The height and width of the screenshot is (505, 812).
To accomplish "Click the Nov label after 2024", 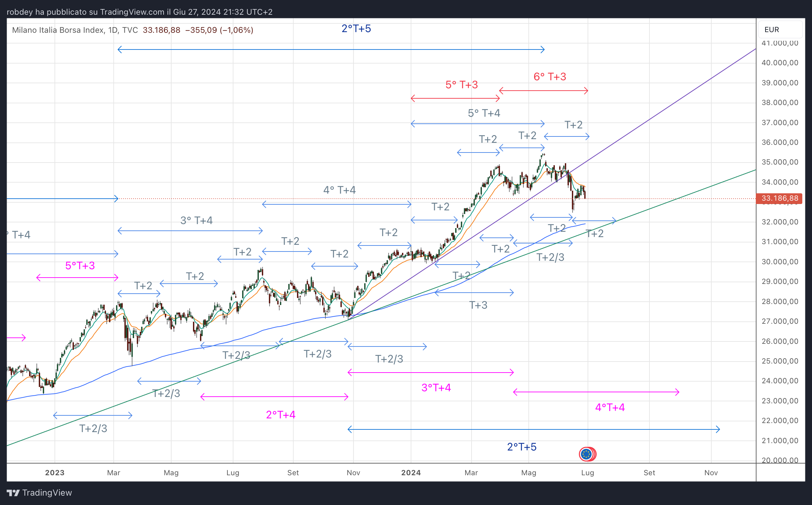I will 711,473.
